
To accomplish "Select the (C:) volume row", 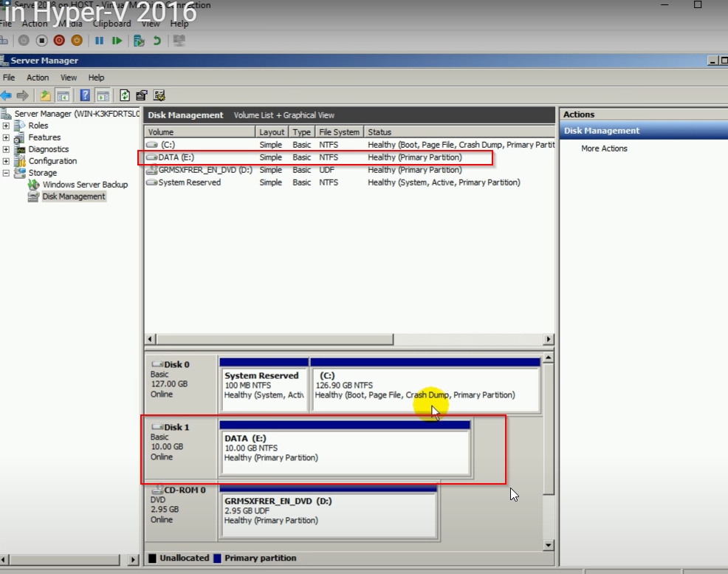I will pyautogui.click(x=350, y=145).
